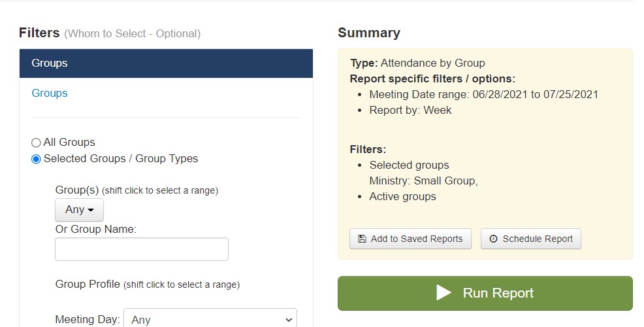The width and height of the screenshot is (644, 327).
Task: Click the small caret arrow next to Any
Action: [91, 210]
